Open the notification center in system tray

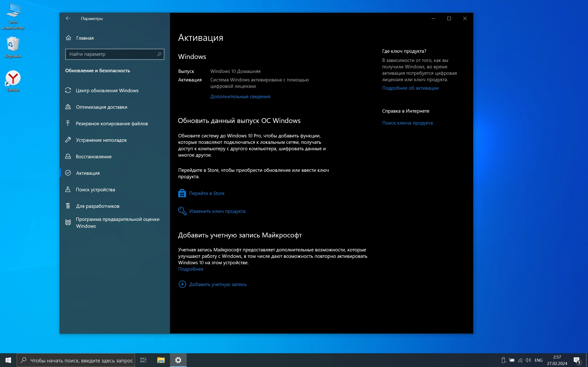(577, 360)
